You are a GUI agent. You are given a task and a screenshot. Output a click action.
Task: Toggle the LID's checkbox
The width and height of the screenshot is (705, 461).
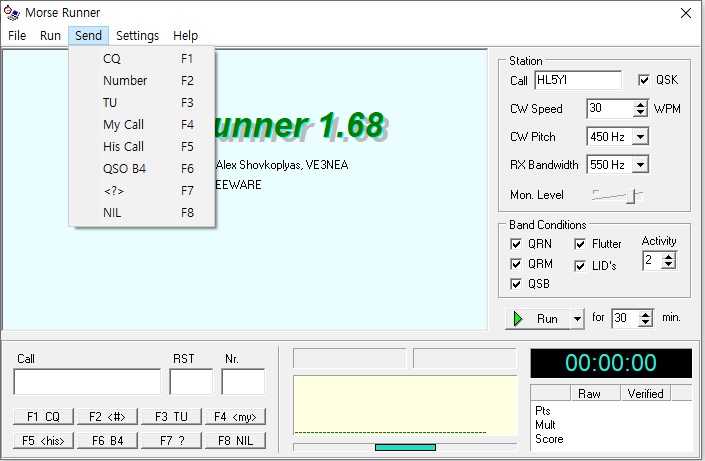click(580, 266)
